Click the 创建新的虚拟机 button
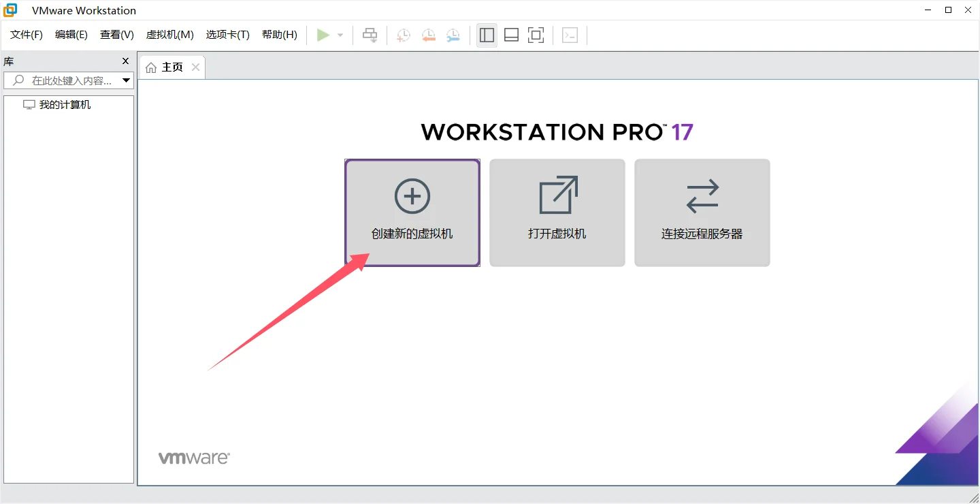This screenshot has height=504, width=980. [412, 212]
